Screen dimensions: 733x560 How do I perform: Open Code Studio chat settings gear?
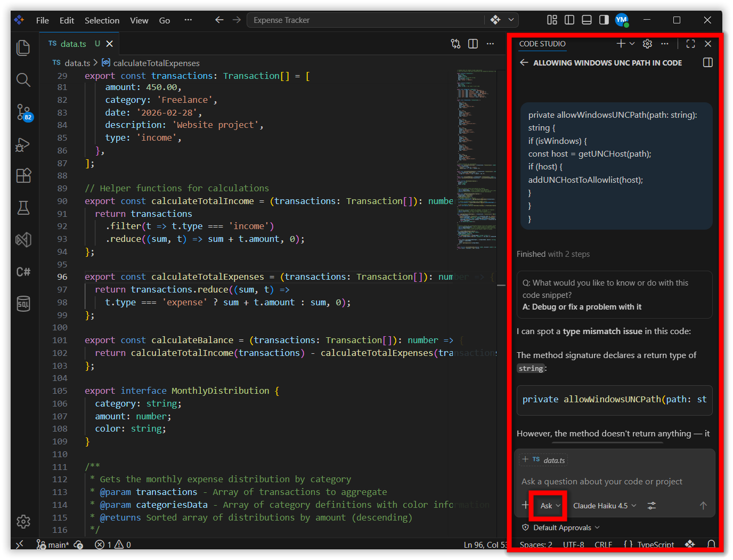tap(648, 44)
